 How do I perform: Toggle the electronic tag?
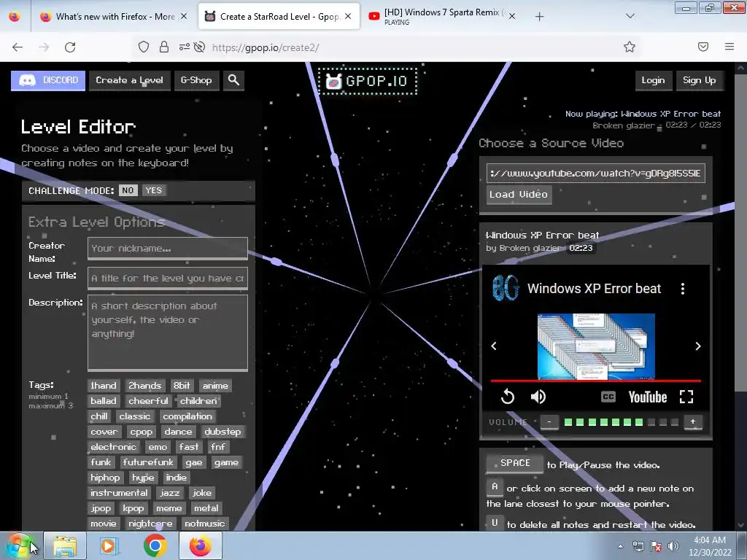[x=113, y=447]
